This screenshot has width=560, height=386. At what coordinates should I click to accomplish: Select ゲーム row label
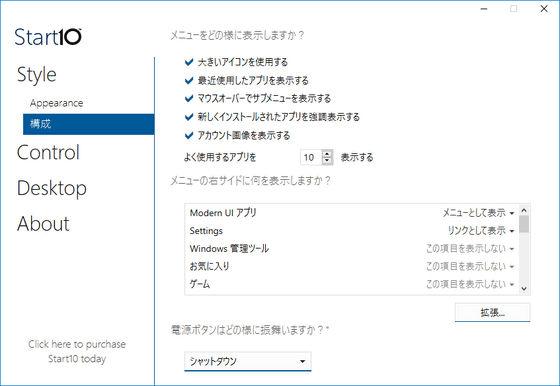(x=200, y=284)
